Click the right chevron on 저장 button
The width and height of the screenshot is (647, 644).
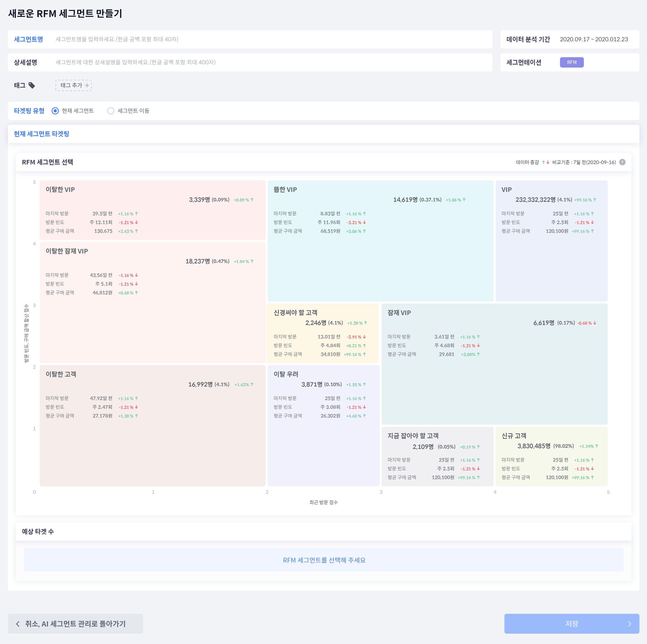[x=629, y=624]
